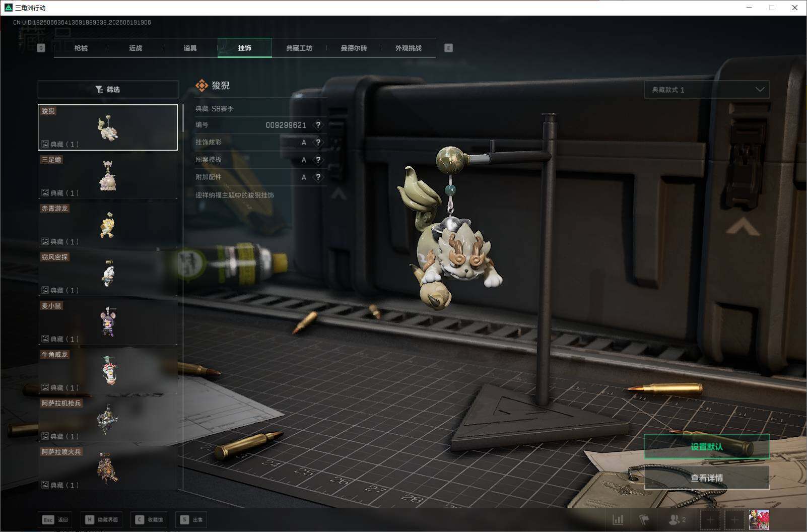
Task: Open help for 挂饰炫彩 rating
Action: tap(318, 143)
